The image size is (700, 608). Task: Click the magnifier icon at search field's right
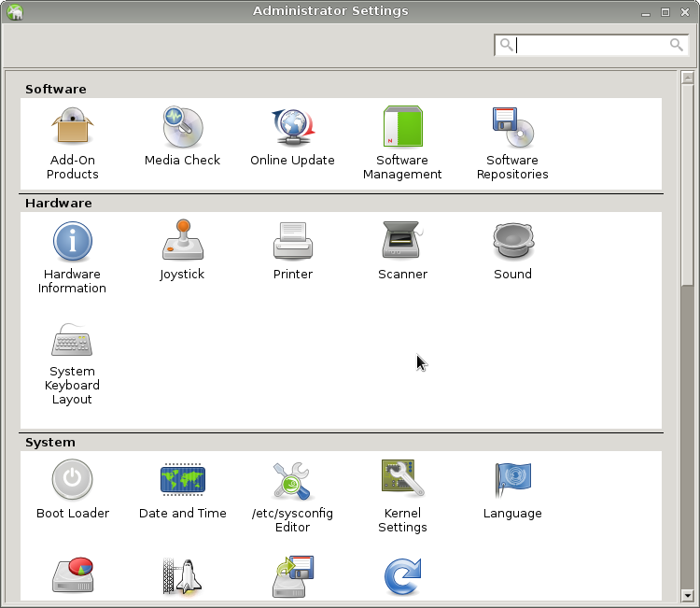(677, 45)
